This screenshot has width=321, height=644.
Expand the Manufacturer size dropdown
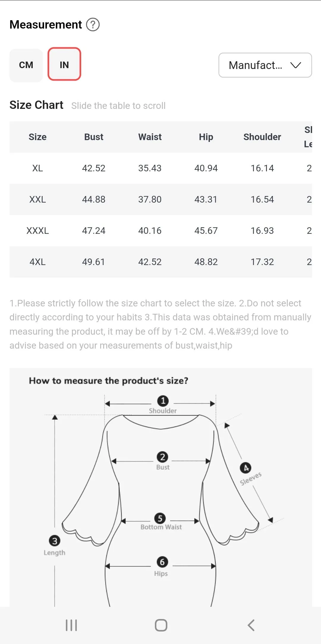tap(265, 65)
